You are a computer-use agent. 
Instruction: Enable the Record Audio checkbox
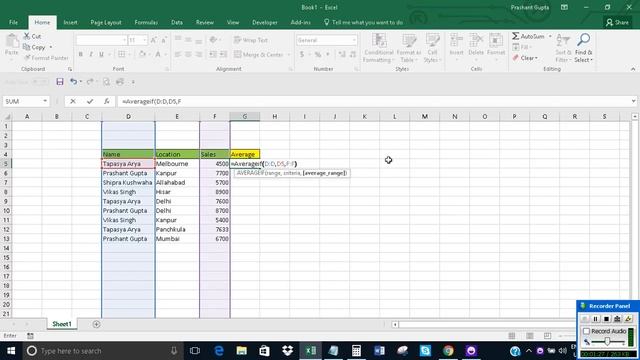pos(587,331)
